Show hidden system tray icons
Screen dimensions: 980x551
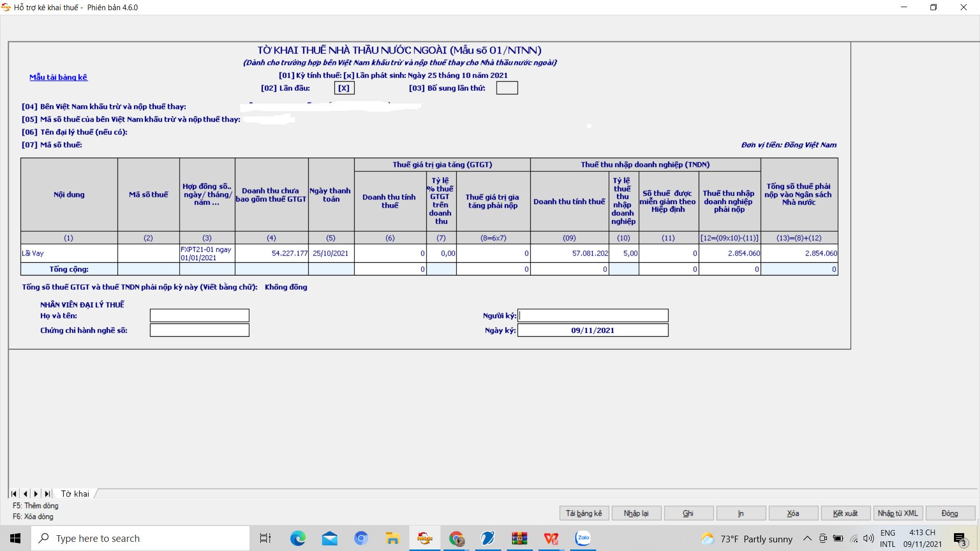(807, 538)
